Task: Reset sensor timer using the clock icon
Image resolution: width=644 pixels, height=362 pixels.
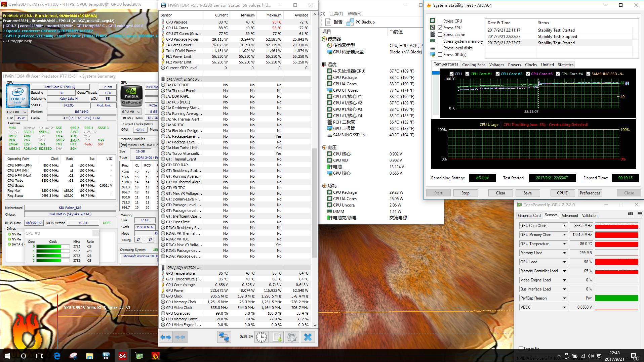Action: (x=261, y=337)
